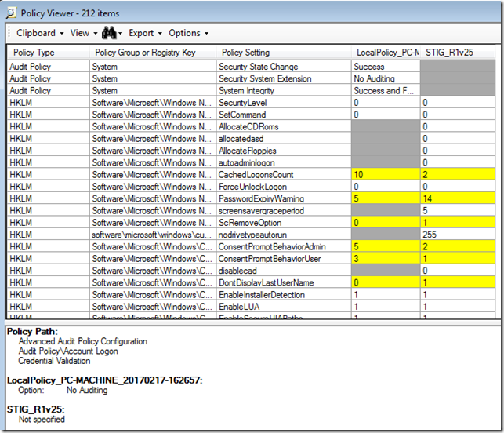Click the Success and F... cell
Image resolution: width=504 pixels, height=433 pixels.
[384, 91]
